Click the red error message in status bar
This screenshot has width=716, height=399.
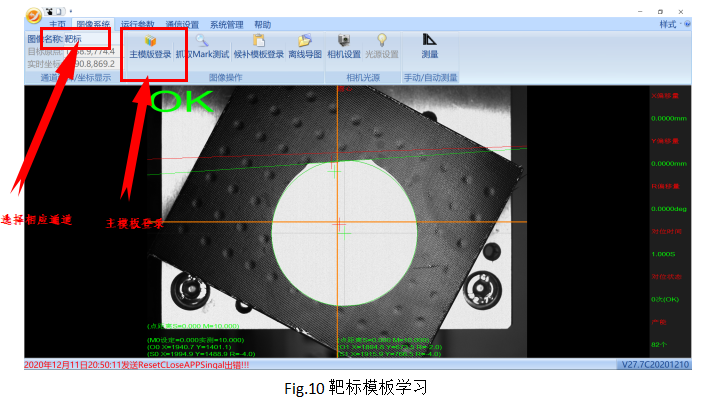[x=137, y=365]
